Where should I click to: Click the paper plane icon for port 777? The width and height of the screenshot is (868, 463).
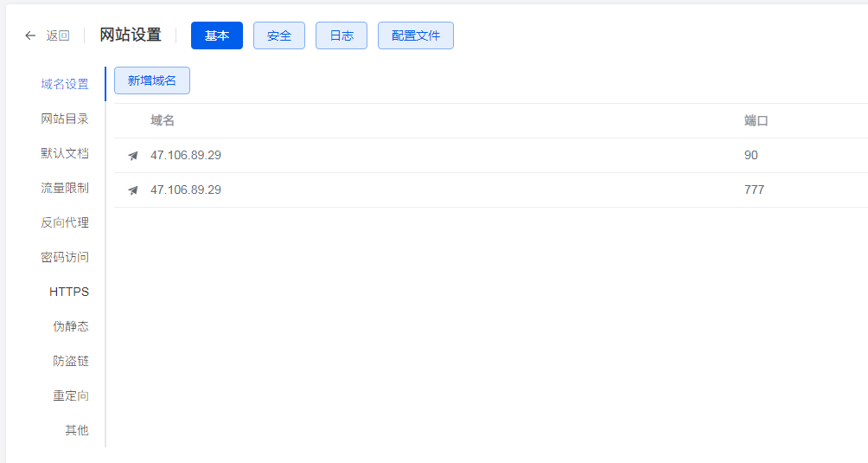133,190
